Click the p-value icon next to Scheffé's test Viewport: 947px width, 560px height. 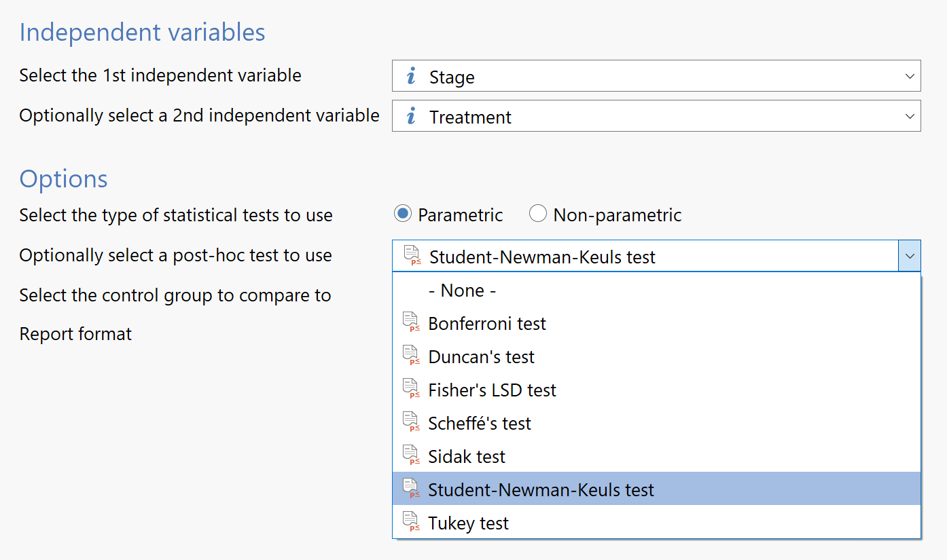pyautogui.click(x=412, y=423)
